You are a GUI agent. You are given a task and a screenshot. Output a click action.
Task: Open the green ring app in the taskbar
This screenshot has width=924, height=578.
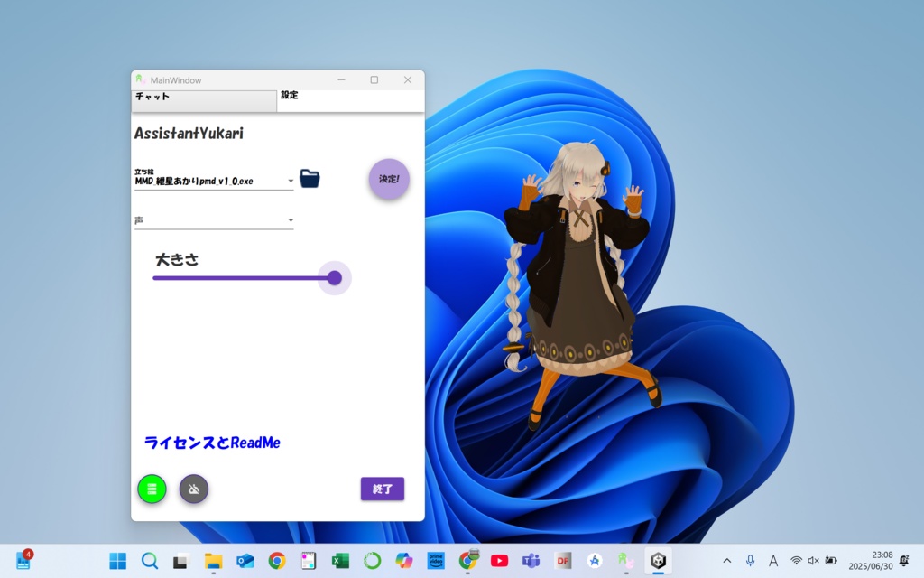[x=373, y=561]
